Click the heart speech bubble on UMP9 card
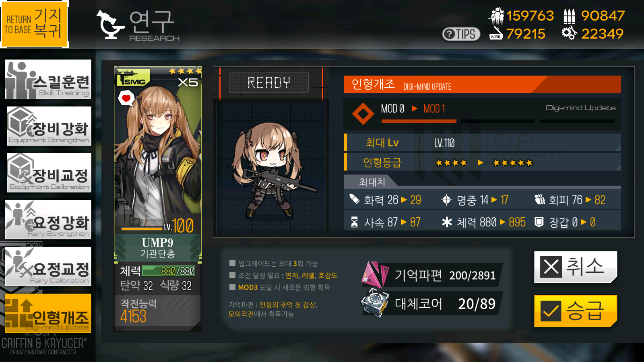 pyautogui.click(x=126, y=98)
